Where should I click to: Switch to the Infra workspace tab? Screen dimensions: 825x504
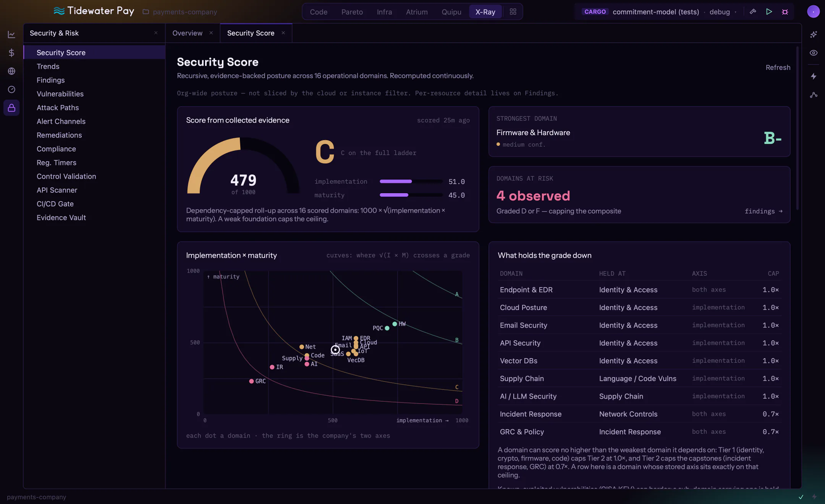pos(384,12)
